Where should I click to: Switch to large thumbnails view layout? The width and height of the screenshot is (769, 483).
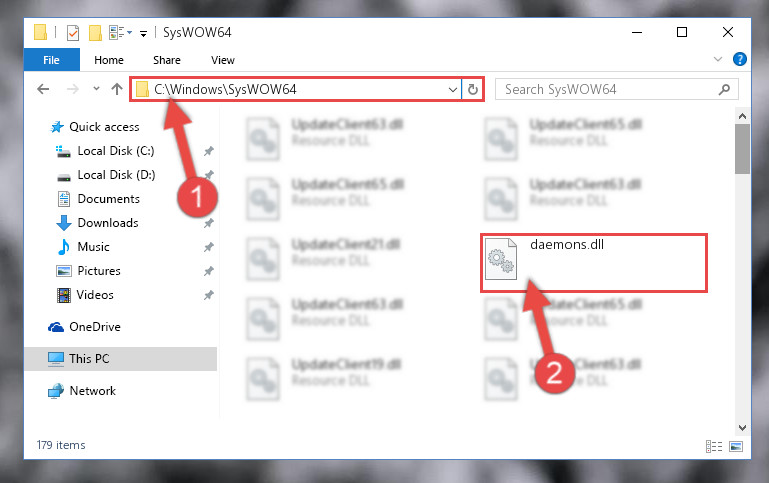coord(736,446)
